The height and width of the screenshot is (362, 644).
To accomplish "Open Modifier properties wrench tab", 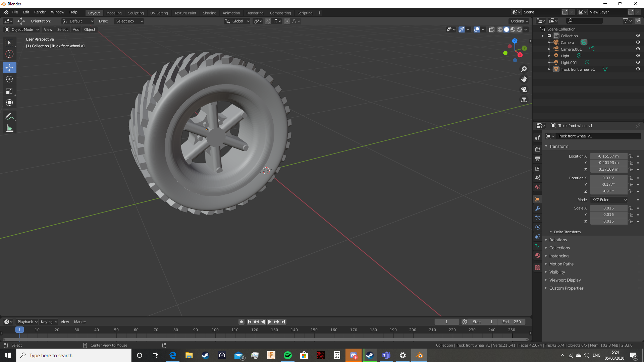I will point(538,208).
